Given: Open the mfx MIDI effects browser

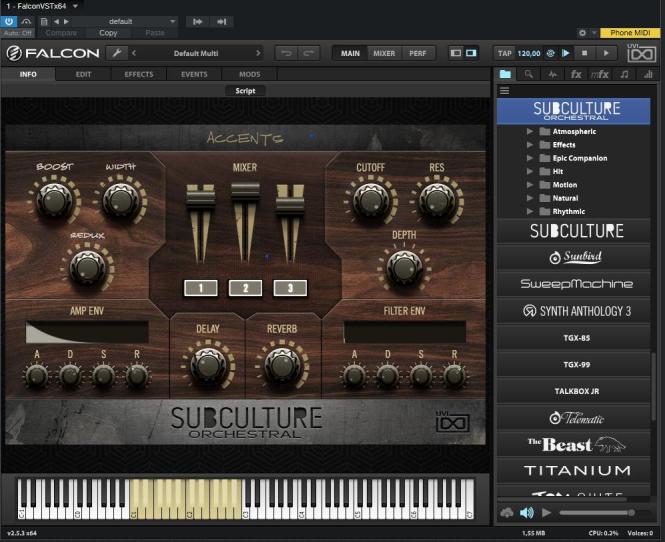Looking at the screenshot, I should point(600,75).
